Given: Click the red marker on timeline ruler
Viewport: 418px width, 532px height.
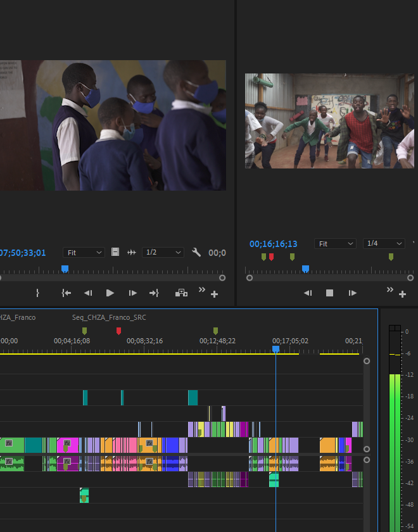Looking at the screenshot, I should click(119, 331).
